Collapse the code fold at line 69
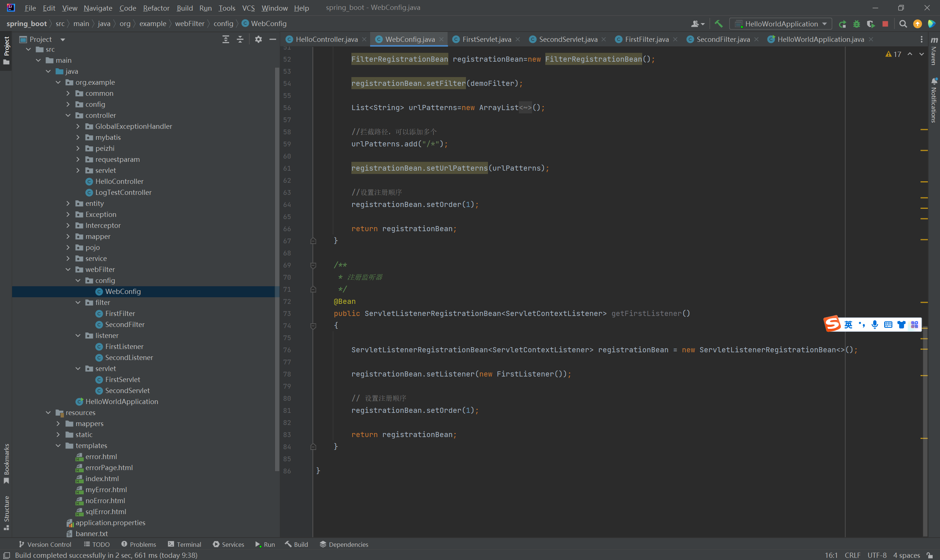The width and height of the screenshot is (940, 560). [313, 265]
